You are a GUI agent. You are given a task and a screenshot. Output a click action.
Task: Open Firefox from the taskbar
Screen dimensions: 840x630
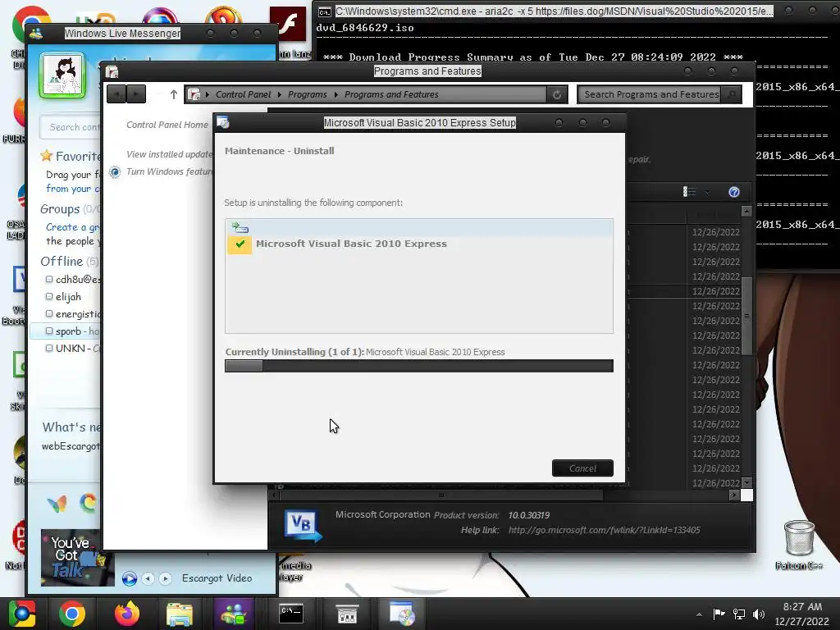(127, 614)
